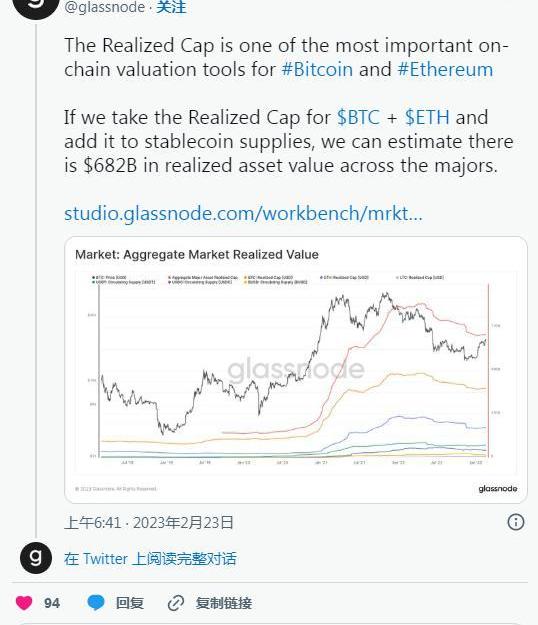Viewport: 538px width, 625px height.
Task: Like the tweet with the heart icon
Action: [24, 603]
